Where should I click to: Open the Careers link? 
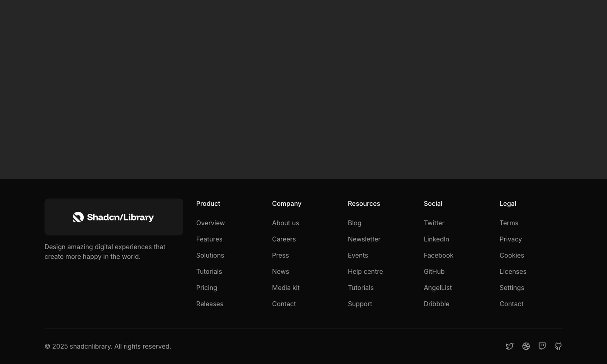284,239
